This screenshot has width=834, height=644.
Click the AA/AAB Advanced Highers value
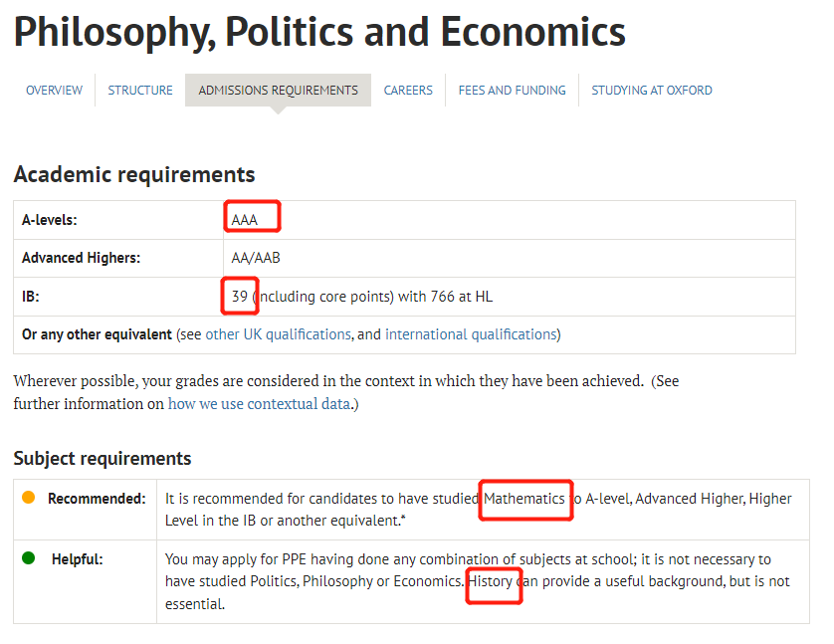256,258
